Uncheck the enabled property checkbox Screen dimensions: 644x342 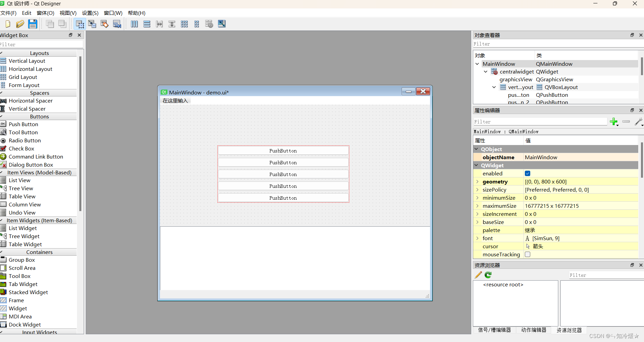tap(528, 173)
